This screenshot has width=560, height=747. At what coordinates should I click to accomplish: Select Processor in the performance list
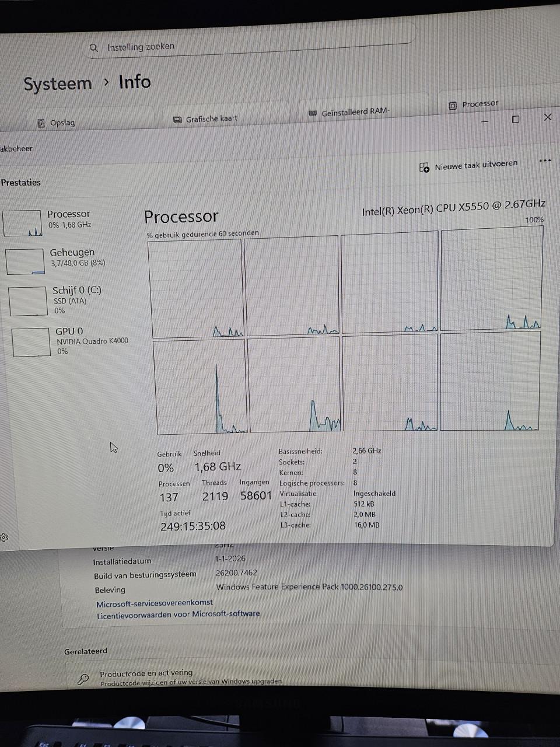64,222
